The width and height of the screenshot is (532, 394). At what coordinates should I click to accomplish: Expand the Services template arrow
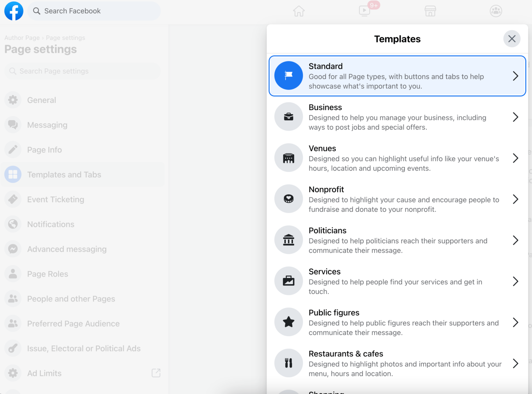click(515, 281)
